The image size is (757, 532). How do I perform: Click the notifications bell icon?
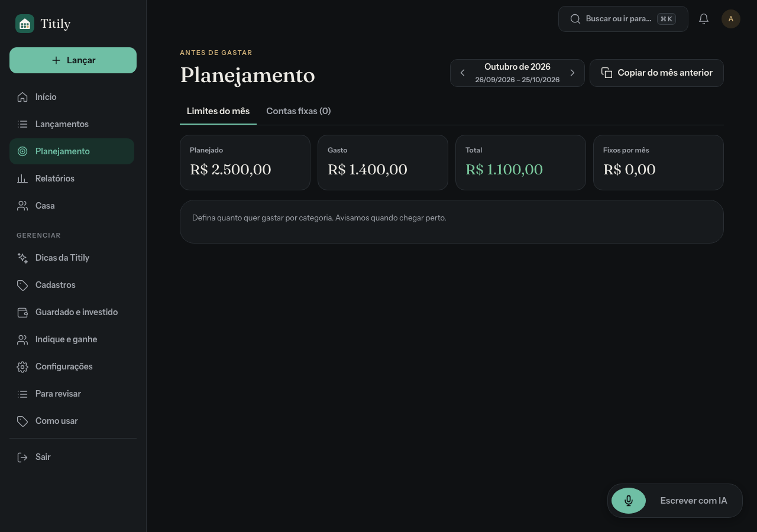[704, 19]
